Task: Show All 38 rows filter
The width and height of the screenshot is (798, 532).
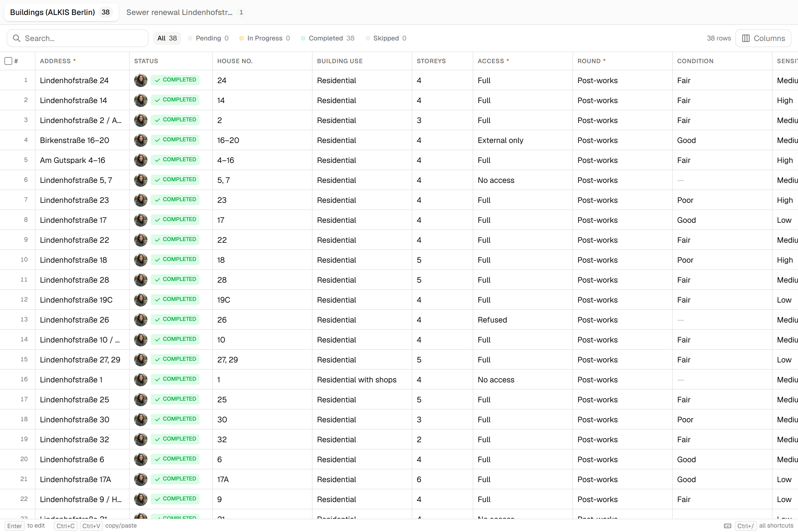Action: coord(167,38)
